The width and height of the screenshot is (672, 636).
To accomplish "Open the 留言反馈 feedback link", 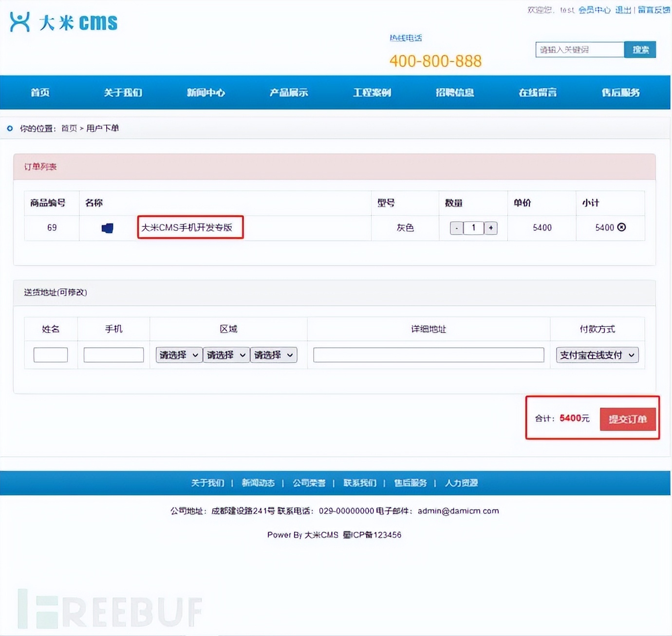I will (653, 9).
